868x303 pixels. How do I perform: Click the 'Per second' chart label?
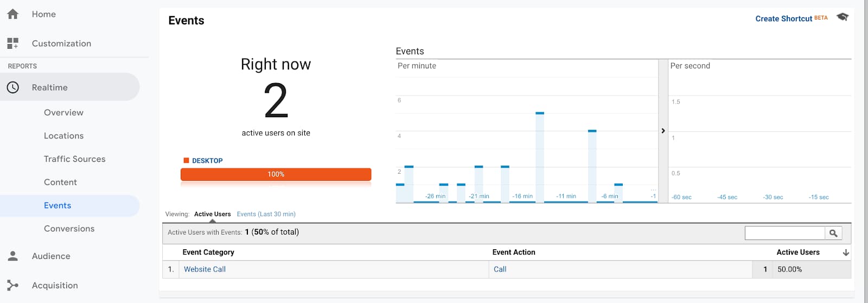(x=690, y=66)
